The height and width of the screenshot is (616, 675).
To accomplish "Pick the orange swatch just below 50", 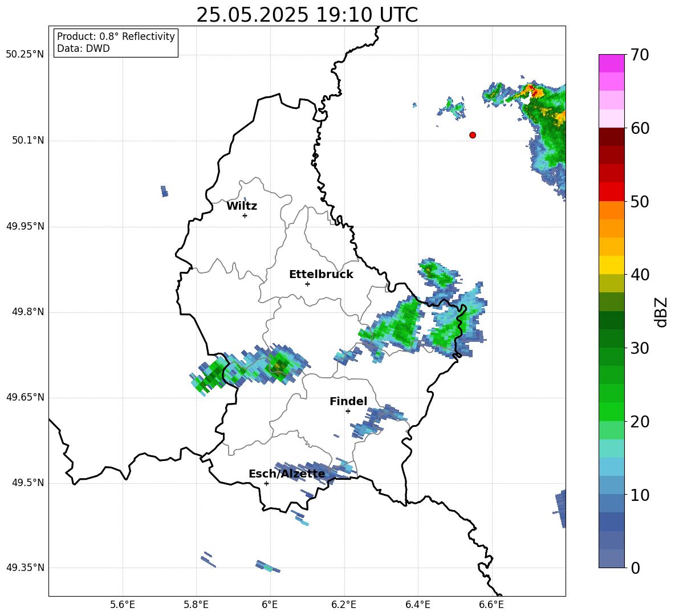I will click(x=611, y=210).
